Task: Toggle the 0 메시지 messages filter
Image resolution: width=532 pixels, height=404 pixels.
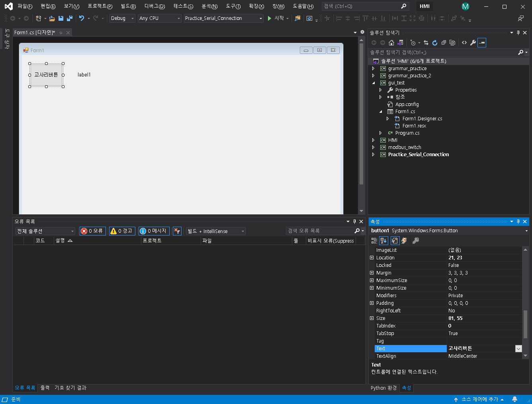Action: coord(154,231)
